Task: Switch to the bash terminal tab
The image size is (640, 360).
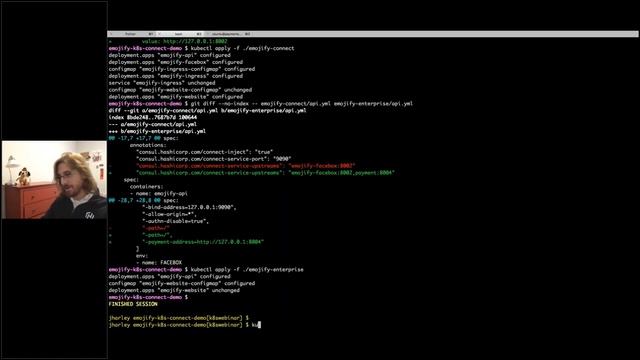Action: click(180, 34)
